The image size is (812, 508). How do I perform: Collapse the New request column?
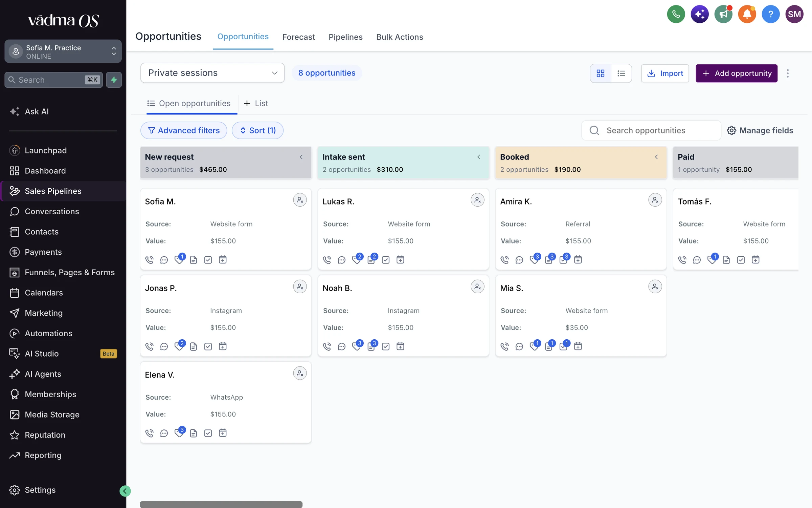[x=301, y=157]
